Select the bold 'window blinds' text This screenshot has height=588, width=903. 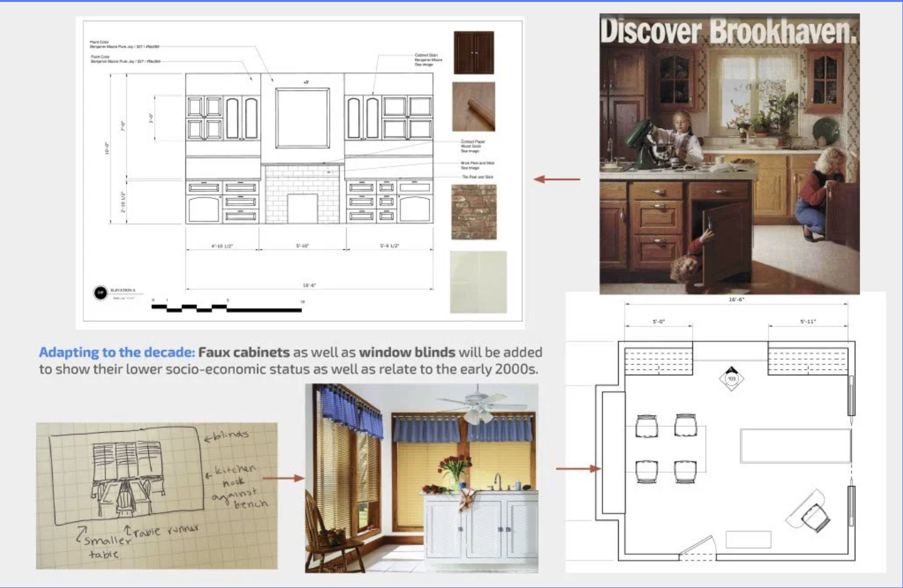pos(407,352)
